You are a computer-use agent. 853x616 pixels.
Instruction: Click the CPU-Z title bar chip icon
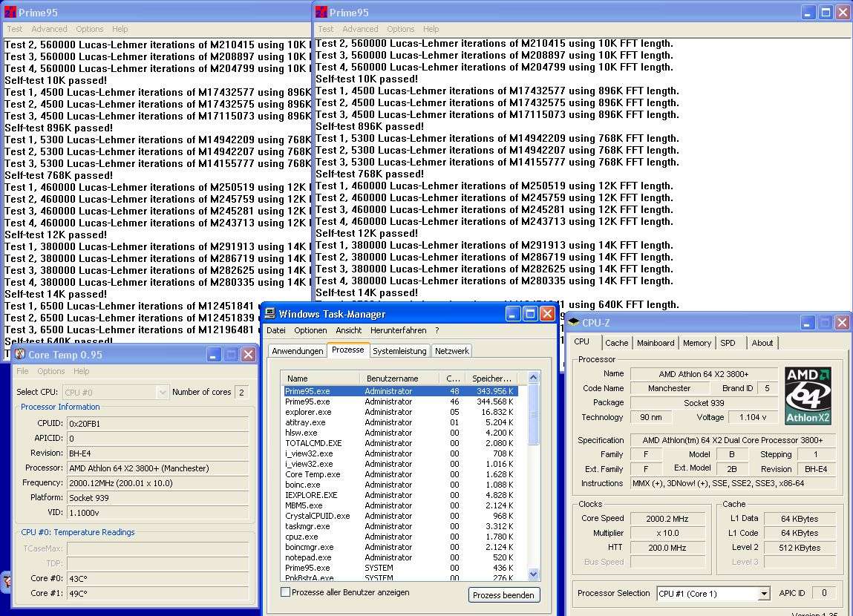pos(573,322)
